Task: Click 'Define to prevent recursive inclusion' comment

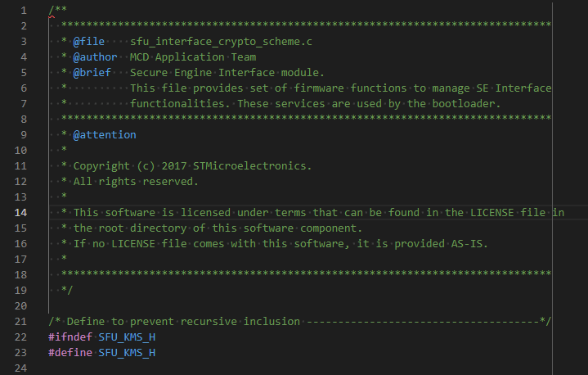Action: pos(183,321)
